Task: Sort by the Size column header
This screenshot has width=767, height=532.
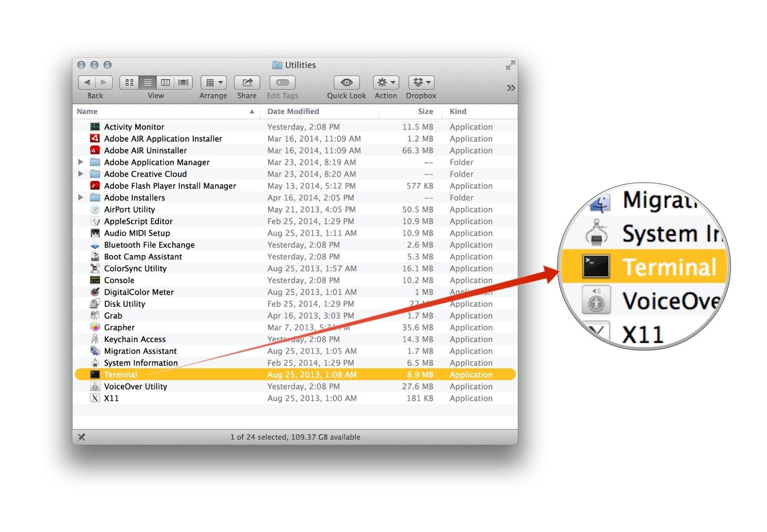Action: tap(425, 111)
